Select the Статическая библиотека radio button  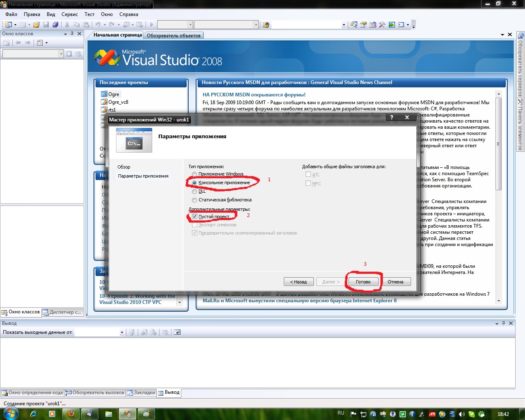click(194, 200)
